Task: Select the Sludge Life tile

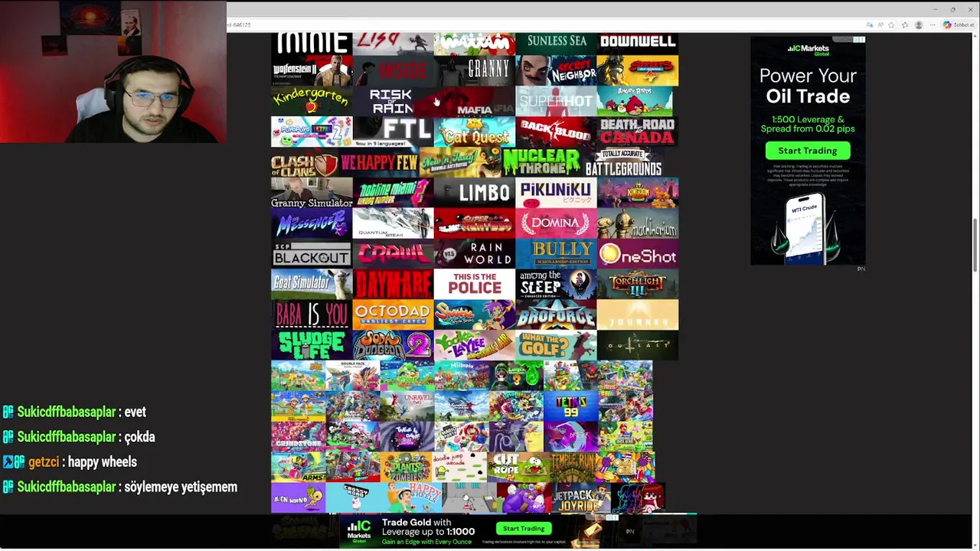Action: 312,345
